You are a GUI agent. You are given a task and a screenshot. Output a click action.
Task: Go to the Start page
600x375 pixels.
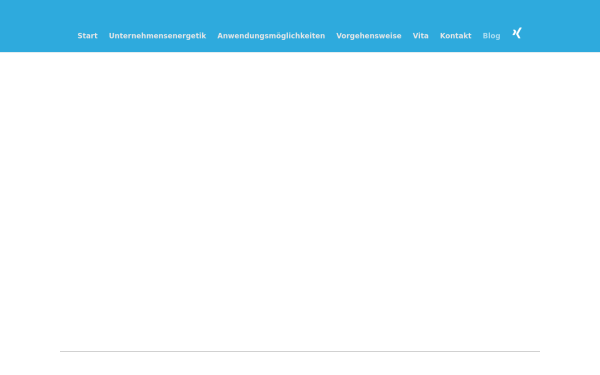pos(88,36)
